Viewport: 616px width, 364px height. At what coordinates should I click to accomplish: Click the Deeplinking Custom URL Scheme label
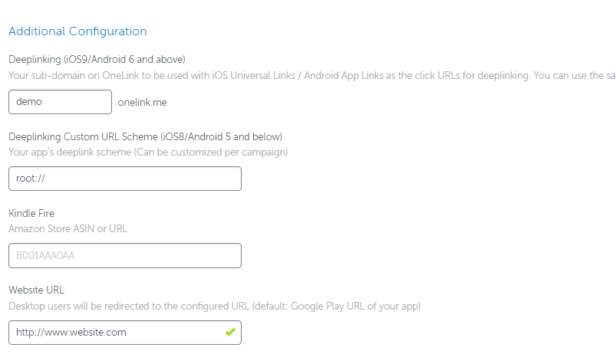click(145, 137)
